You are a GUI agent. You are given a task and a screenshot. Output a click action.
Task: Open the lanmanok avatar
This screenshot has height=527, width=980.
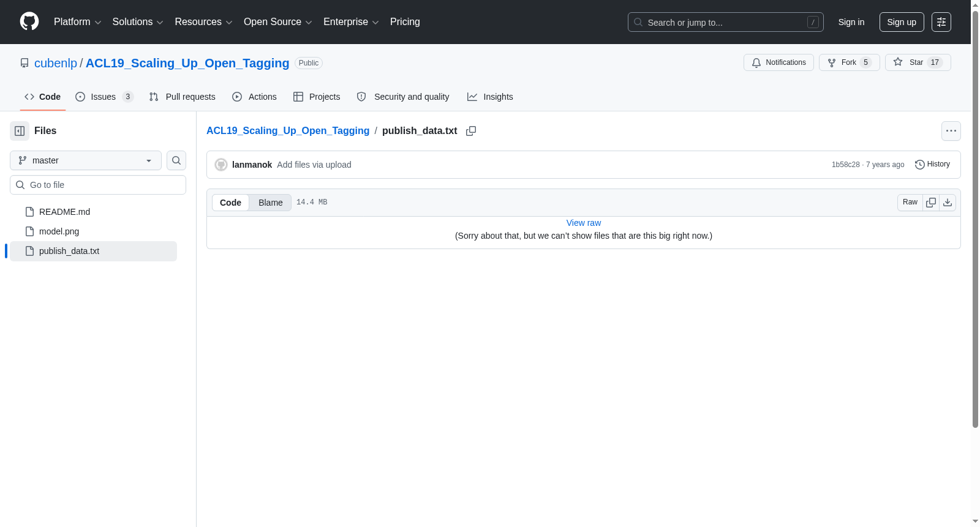point(221,165)
